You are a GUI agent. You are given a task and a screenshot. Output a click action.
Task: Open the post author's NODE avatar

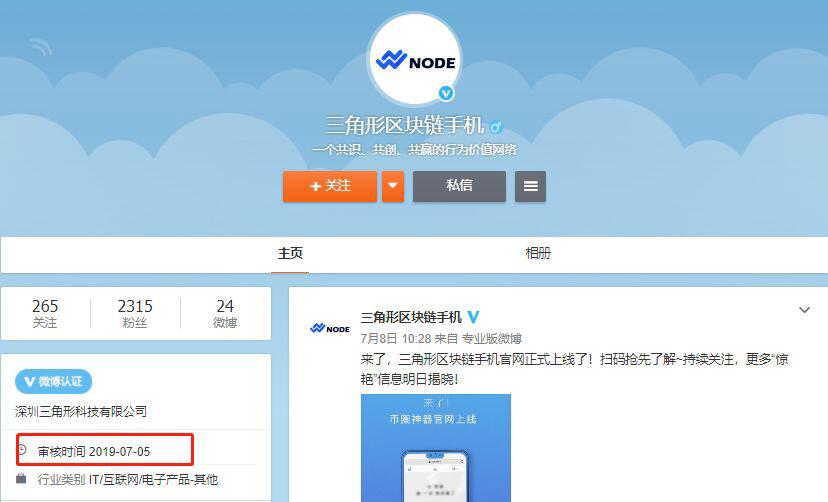(330, 329)
